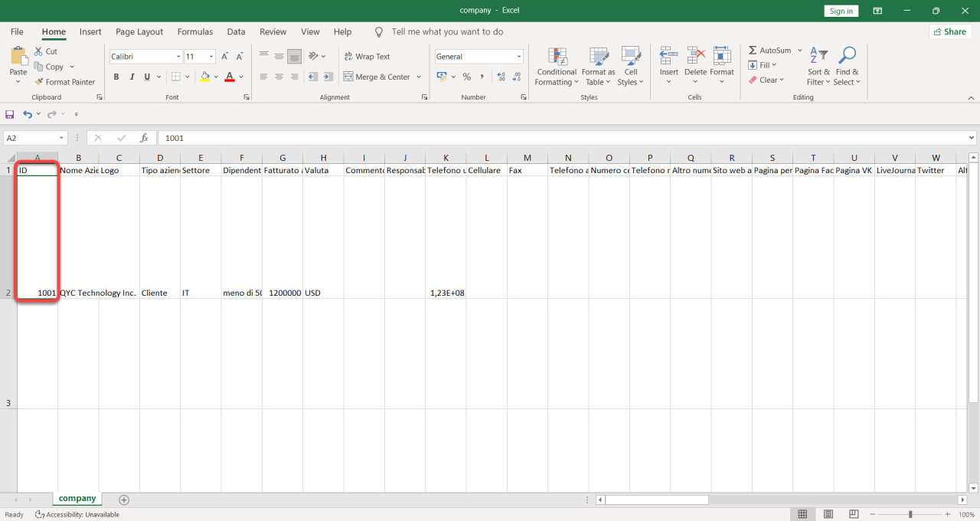This screenshot has width=980, height=521.
Task: Click the Insert cells icon in the Cells group
Action: [668, 56]
